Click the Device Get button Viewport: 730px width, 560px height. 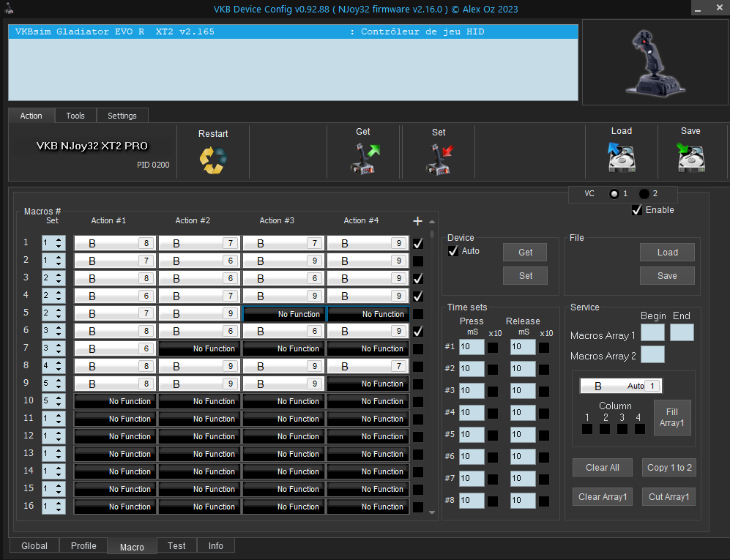[525, 253]
